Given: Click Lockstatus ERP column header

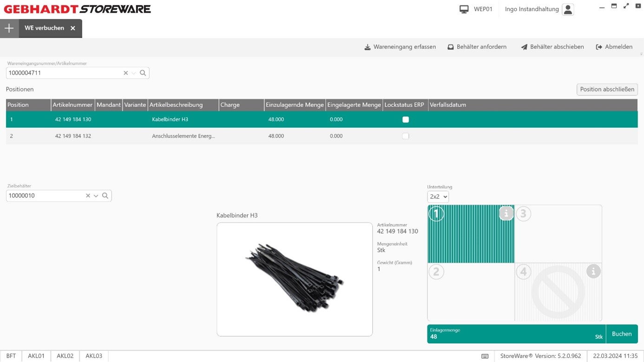Looking at the screenshot, I should (405, 105).
